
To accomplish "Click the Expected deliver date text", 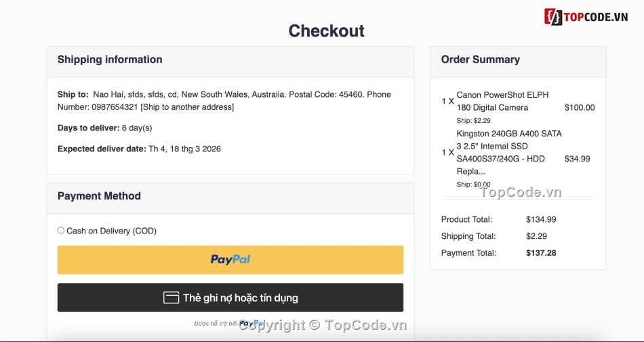I will click(139, 149).
